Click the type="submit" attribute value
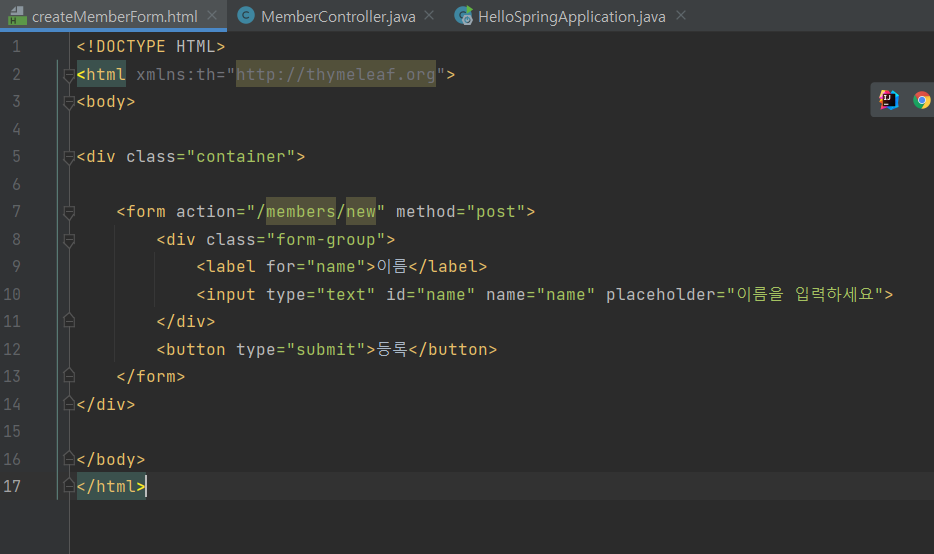This screenshot has width=934, height=554. [326, 349]
